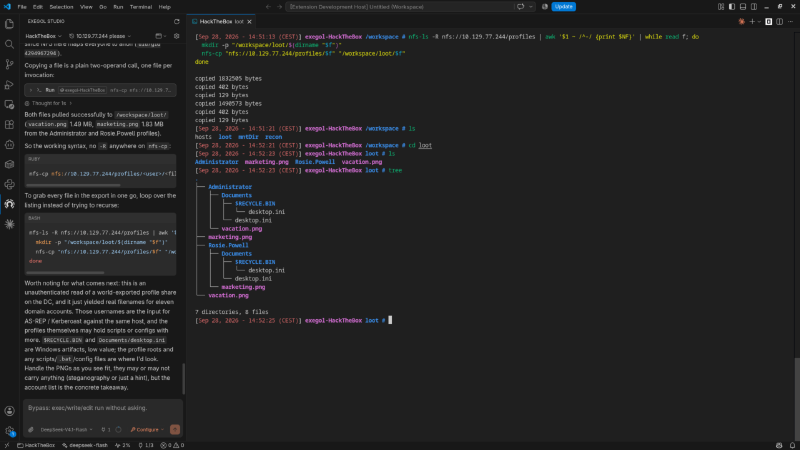
Task: Click horizontal scrollbar under BASH code block
Action: pos(65,272)
